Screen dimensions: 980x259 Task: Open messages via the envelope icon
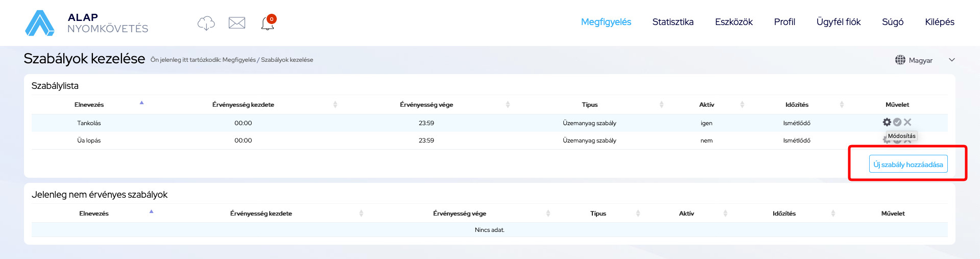[237, 23]
